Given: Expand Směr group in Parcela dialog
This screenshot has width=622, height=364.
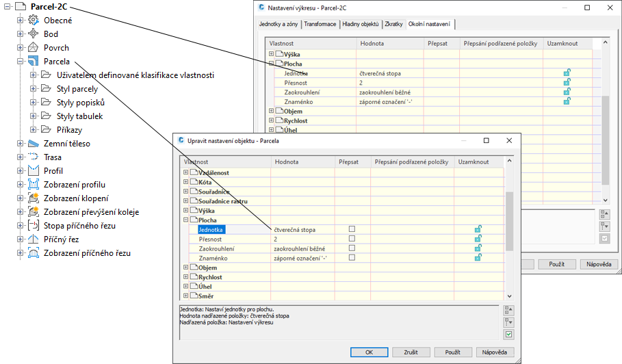Looking at the screenshot, I should click(x=185, y=296).
